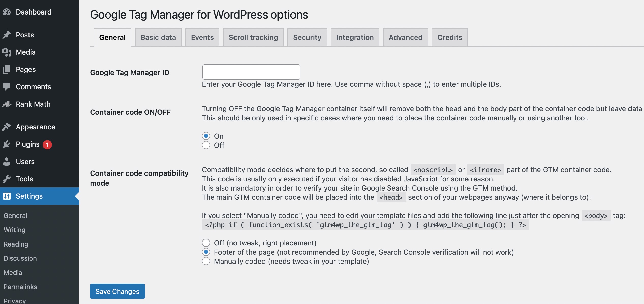644x304 pixels.
Task: Click the Settings icon in sidebar
Action: click(x=7, y=196)
